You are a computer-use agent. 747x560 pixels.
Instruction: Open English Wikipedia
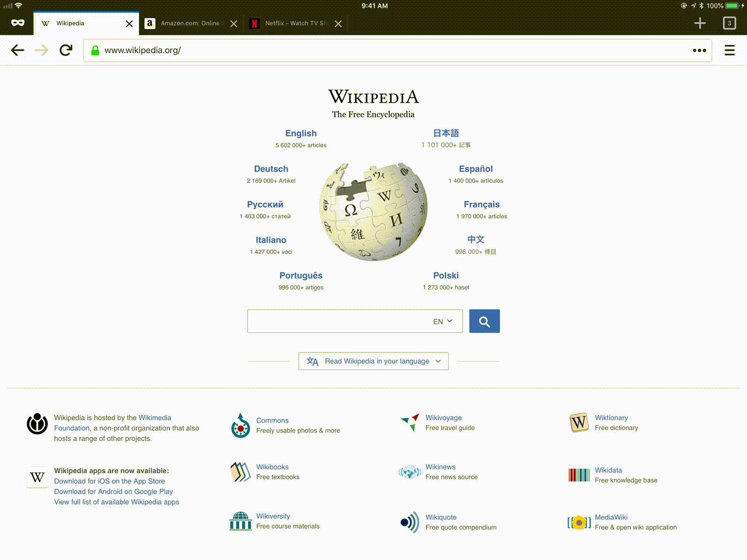301,133
